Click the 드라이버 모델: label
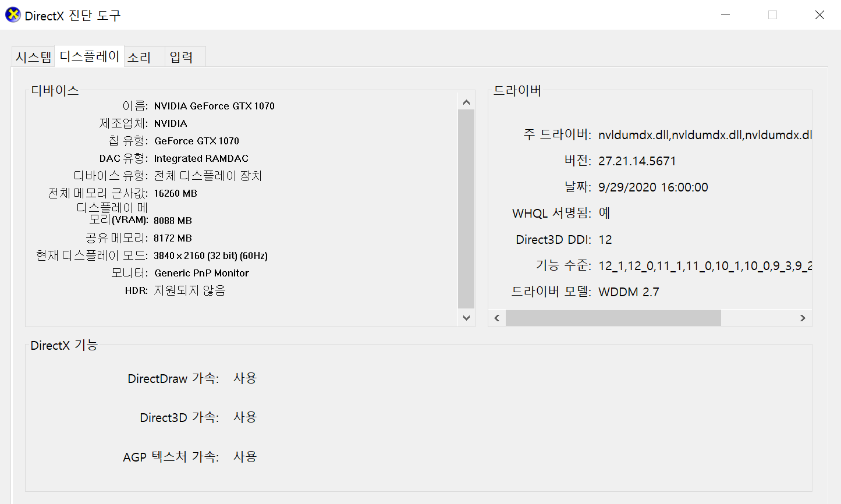This screenshot has width=841, height=504. pos(551,292)
